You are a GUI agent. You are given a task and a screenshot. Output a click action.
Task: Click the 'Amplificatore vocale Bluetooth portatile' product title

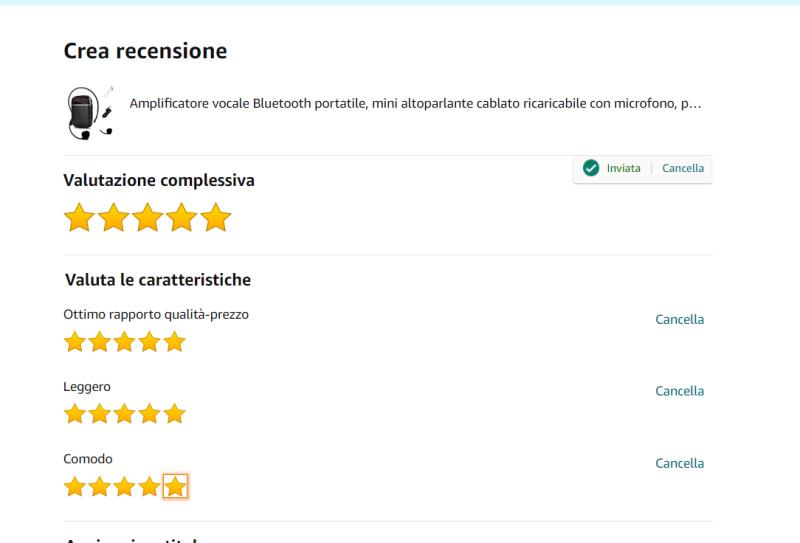pos(415,107)
